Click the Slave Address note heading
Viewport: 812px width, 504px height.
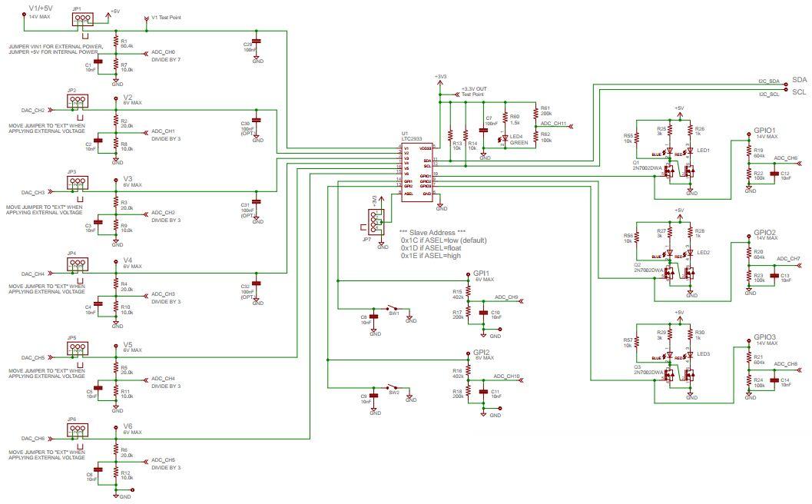(433, 232)
